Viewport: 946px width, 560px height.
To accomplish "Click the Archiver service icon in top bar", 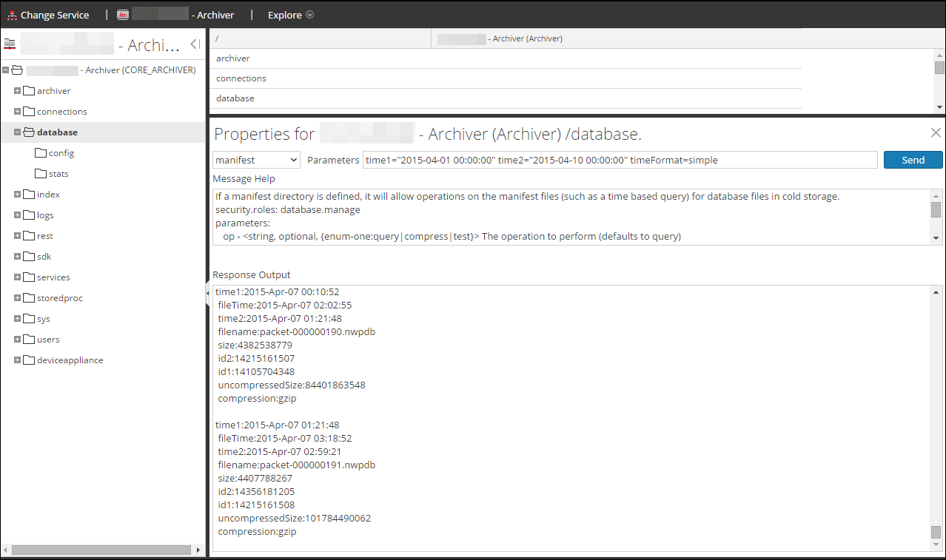I will [x=124, y=15].
